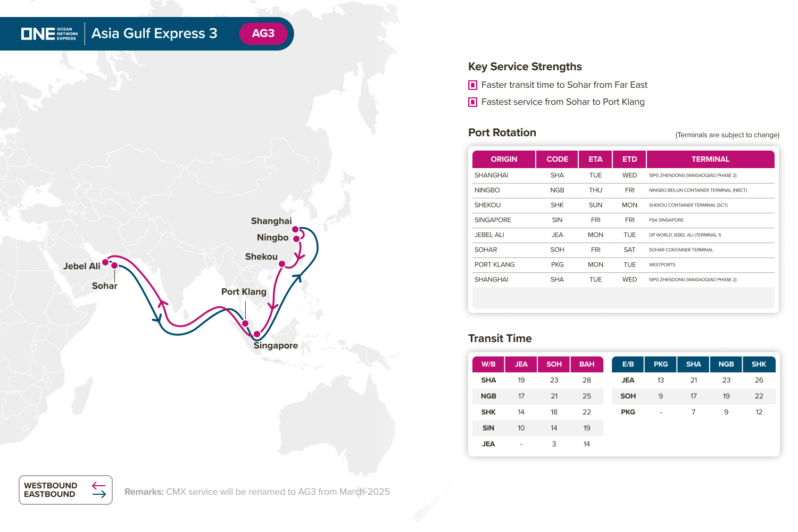Click the ORIGIN column header
Viewport: 798px width, 532px height.
[504, 159]
